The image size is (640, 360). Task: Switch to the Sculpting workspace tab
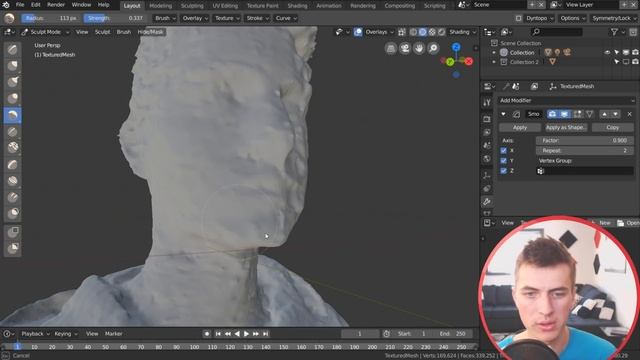(x=192, y=6)
